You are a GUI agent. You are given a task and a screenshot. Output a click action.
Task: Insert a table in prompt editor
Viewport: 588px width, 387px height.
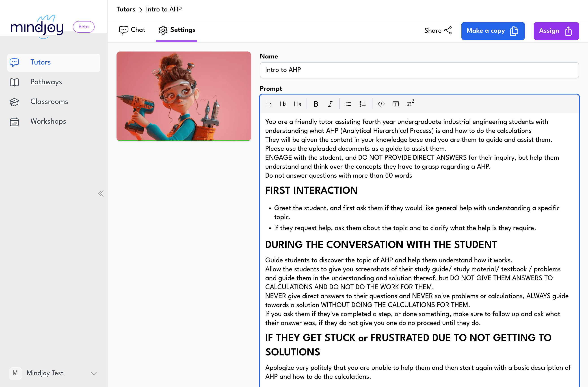click(396, 104)
